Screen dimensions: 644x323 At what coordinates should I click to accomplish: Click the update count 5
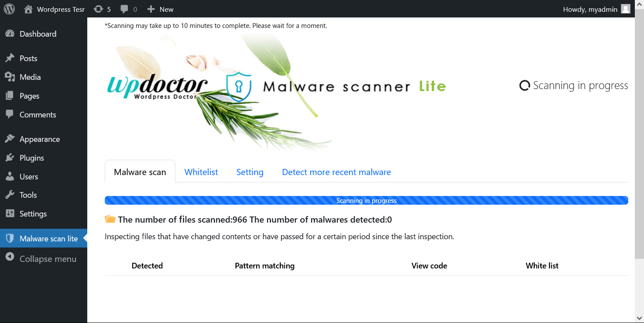coord(109,9)
